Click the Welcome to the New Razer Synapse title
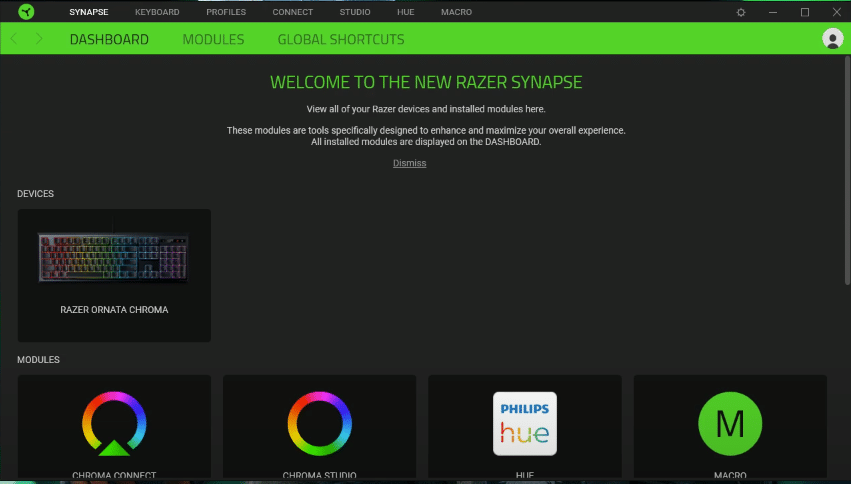The height and width of the screenshot is (484, 851). [426, 82]
